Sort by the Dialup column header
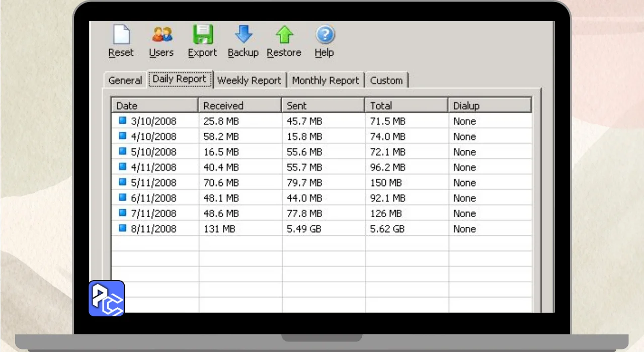Image resolution: width=644 pixels, height=352 pixels. click(x=490, y=106)
